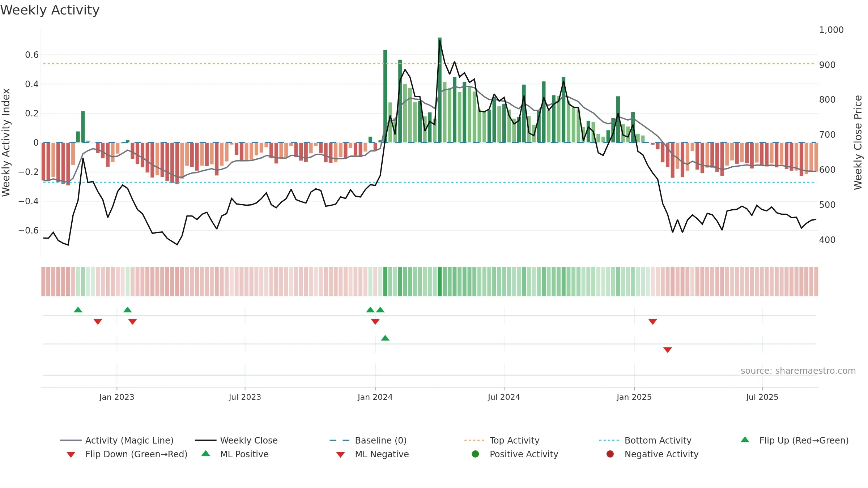Click the flip-down triangle after Jan 2025

(653, 322)
